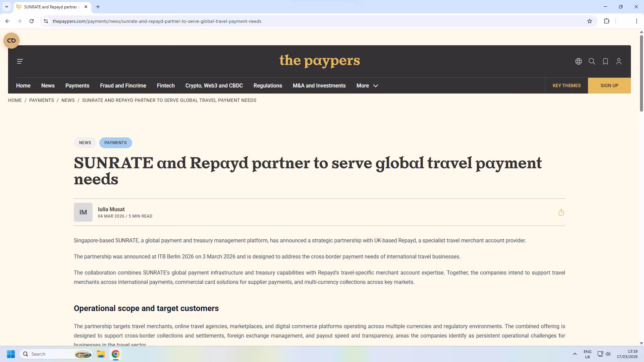Open the user account icon
This screenshot has height=362, width=644.
click(619, 61)
